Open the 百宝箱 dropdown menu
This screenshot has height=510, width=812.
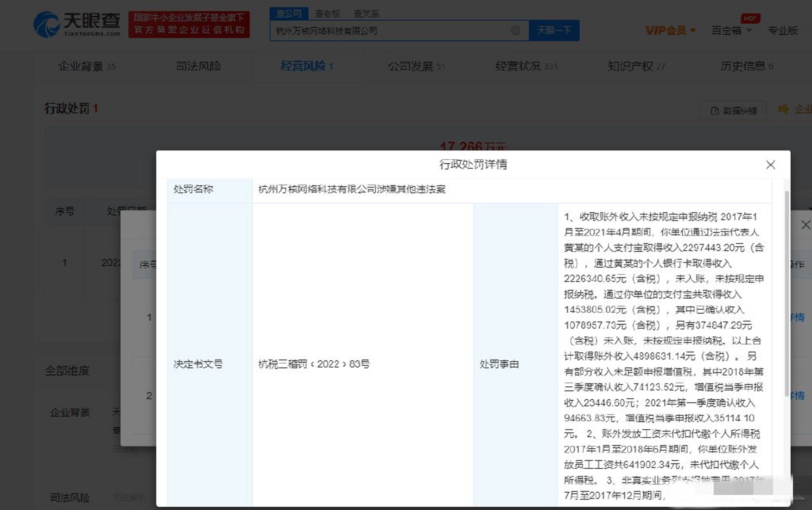coord(732,30)
